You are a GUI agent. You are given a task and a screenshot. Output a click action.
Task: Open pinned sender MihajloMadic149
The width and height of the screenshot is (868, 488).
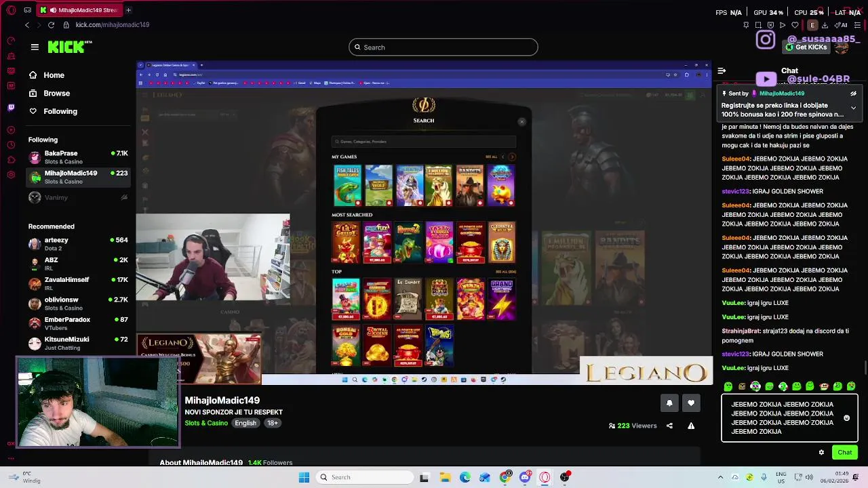(x=781, y=94)
